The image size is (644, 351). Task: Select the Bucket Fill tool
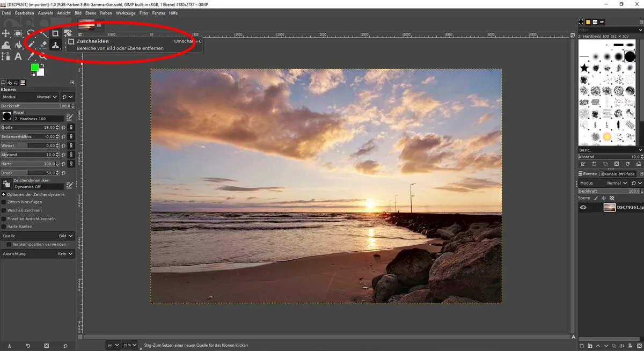[18, 46]
